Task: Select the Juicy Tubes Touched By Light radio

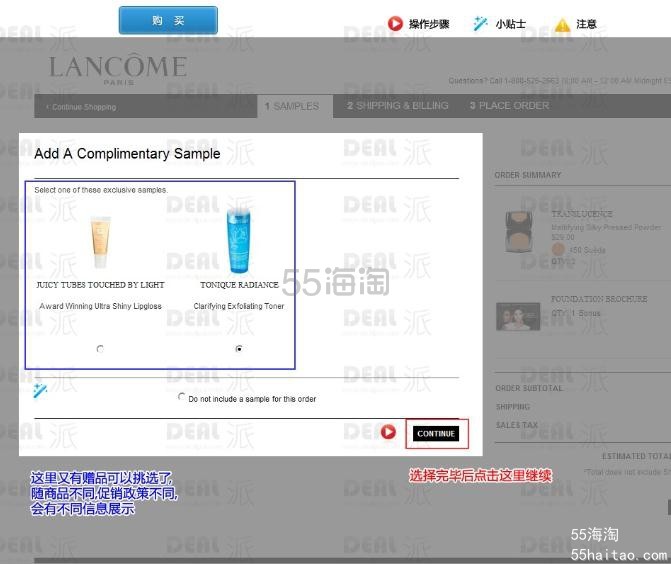Action: 100,349
